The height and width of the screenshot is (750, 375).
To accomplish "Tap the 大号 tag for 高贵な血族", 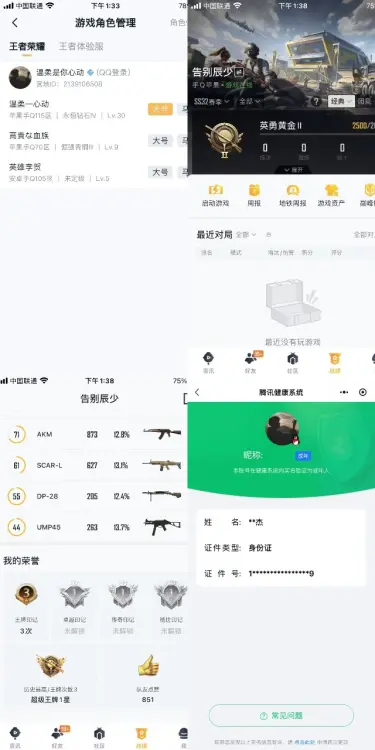I will 160,141.
